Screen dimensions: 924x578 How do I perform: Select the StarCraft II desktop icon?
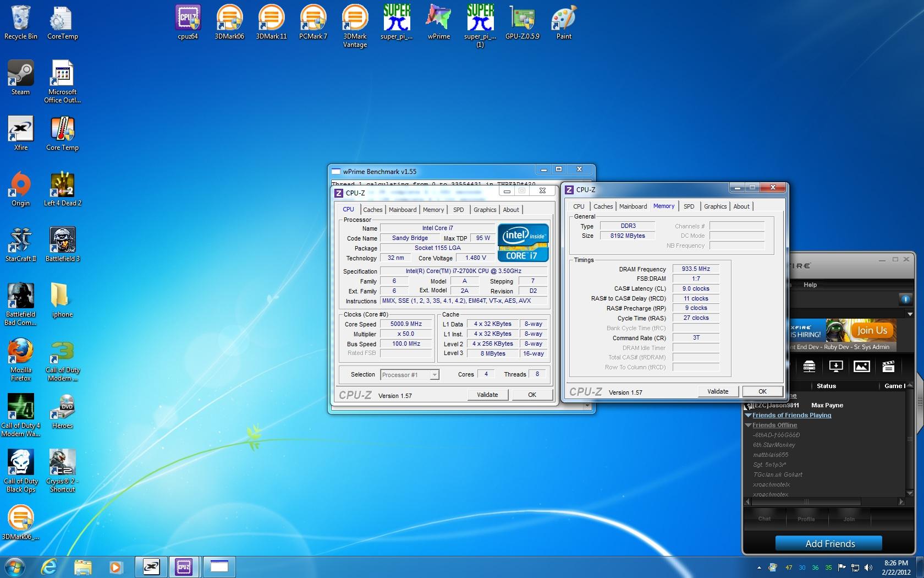pos(20,244)
